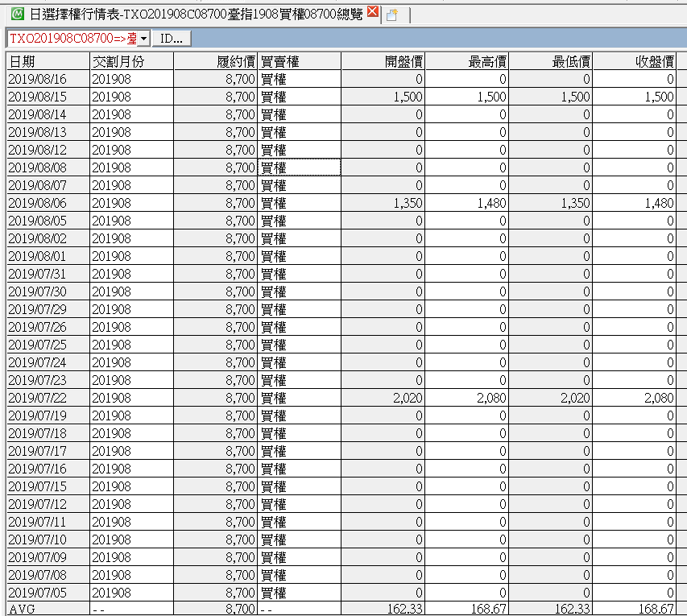Open a new tab with the star page icon
687x616 pixels.
point(392,15)
